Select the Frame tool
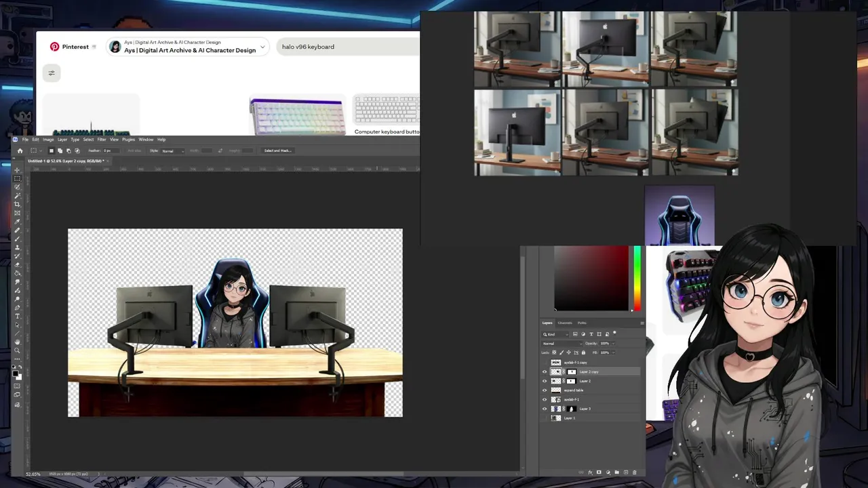 17,213
